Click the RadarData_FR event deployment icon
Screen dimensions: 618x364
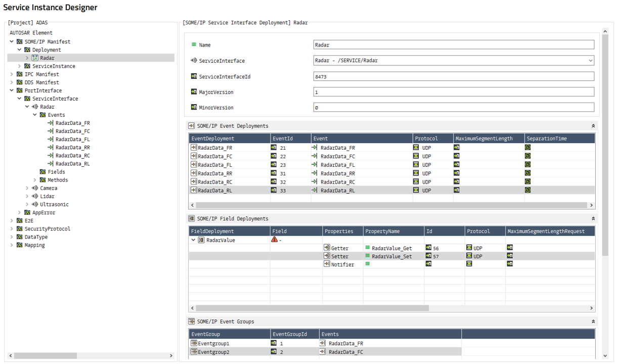[x=194, y=148]
